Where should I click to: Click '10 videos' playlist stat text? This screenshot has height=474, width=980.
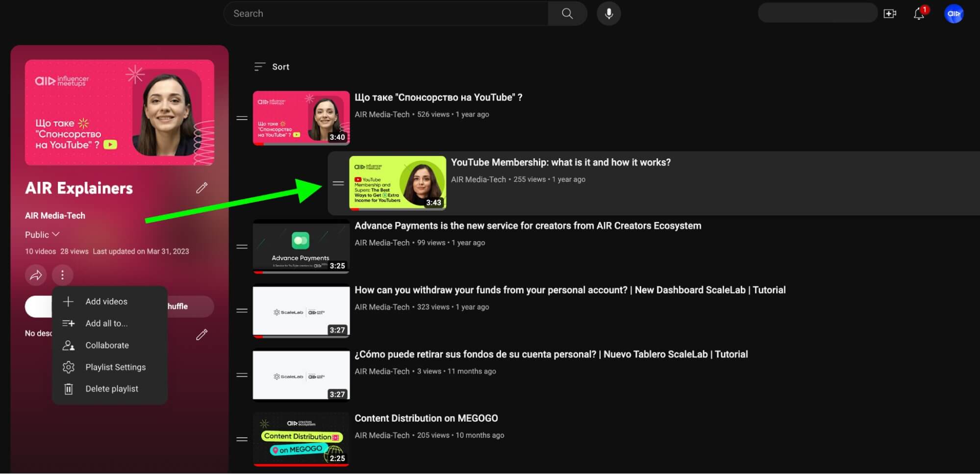coord(40,251)
